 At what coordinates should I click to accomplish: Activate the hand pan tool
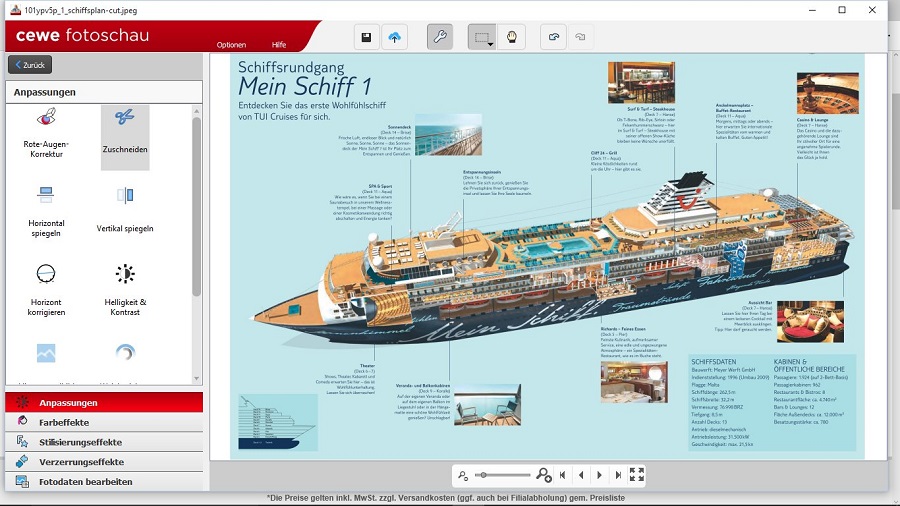511,37
